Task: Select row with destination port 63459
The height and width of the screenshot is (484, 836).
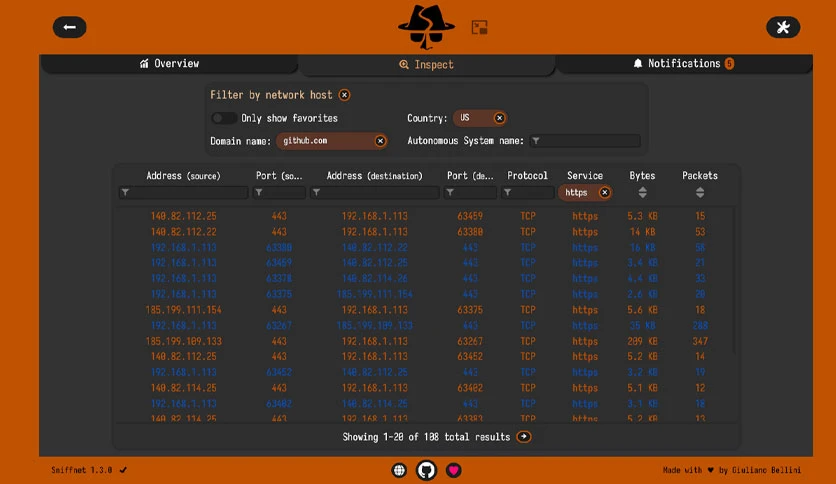Action: click(x=427, y=216)
